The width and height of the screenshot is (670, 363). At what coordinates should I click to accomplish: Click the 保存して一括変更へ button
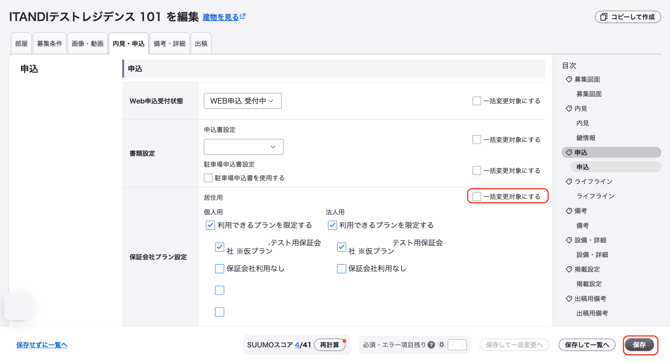(514, 345)
